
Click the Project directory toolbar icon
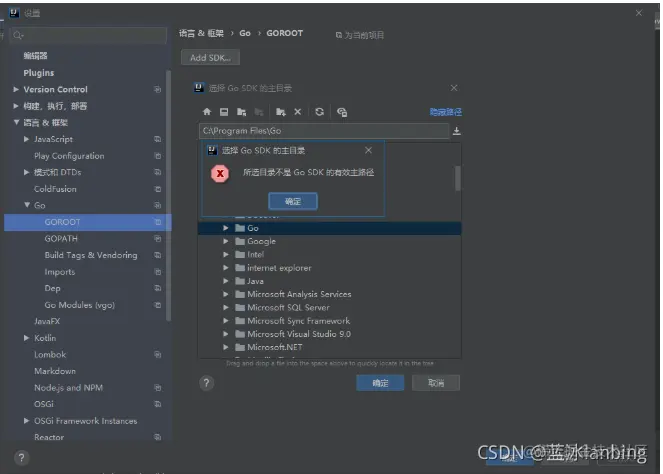(241, 112)
